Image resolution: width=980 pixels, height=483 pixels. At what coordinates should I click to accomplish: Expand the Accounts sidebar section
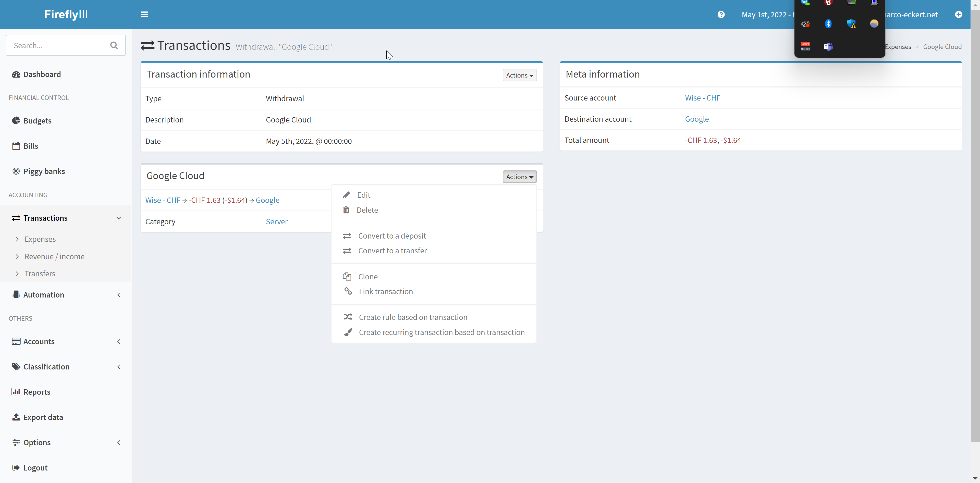click(x=118, y=341)
